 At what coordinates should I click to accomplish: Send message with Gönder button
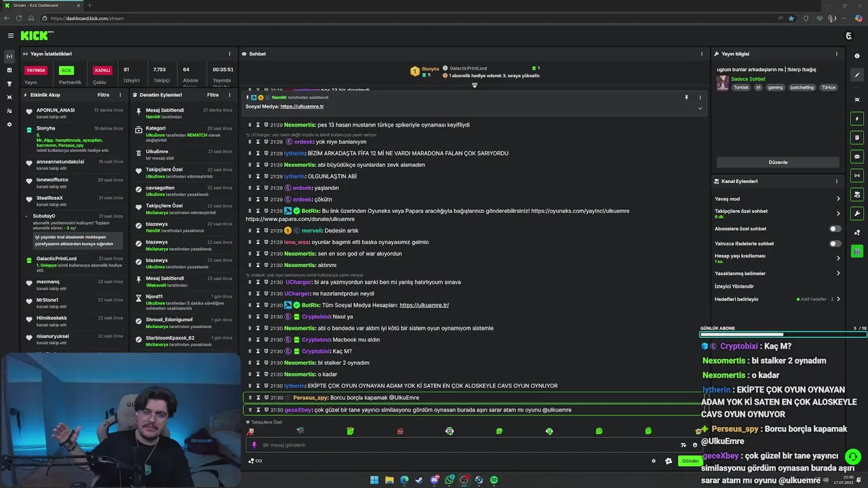(690, 461)
